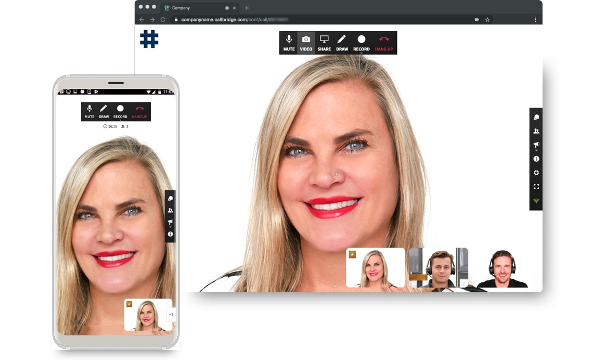
Task: Open Chrome's three-dot browser menu
Action: pyautogui.click(x=535, y=19)
